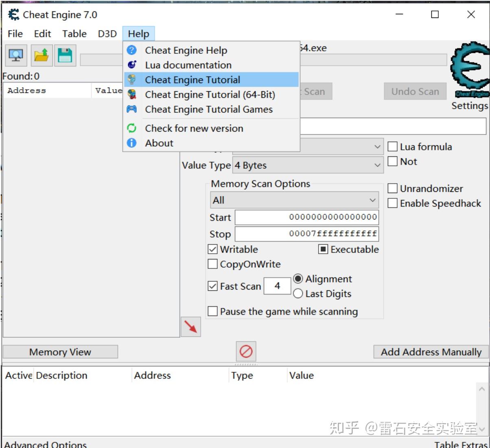This screenshot has width=490, height=448.
Task: Uncheck the Fast Scan checkbox
Action: point(212,286)
